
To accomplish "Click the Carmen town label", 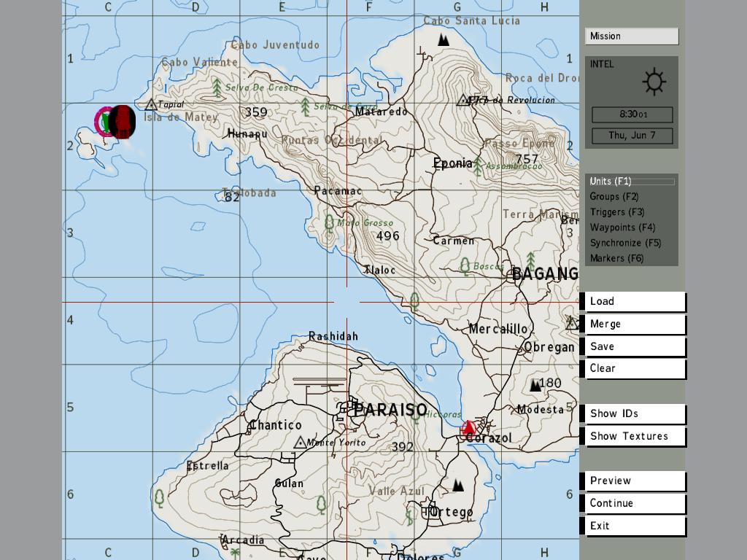I will click(454, 241).
